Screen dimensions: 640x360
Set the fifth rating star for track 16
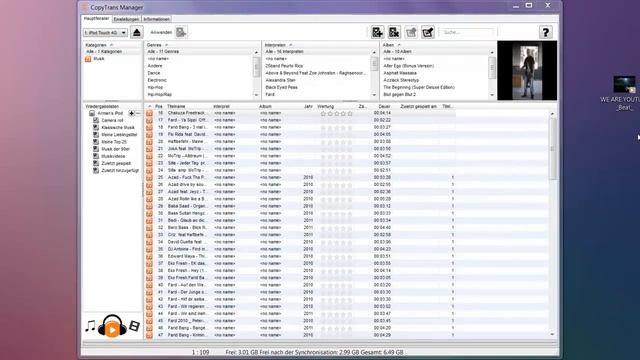[350, 113]
